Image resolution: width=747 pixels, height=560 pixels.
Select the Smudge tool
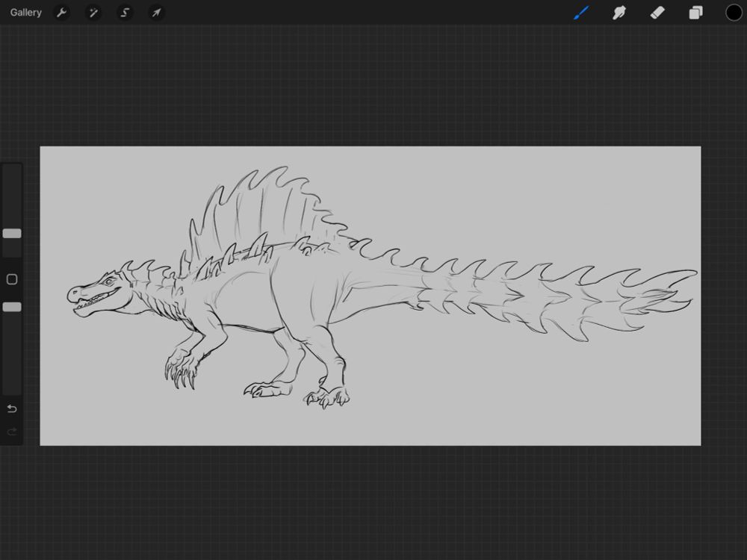click(x=619, y=13)
